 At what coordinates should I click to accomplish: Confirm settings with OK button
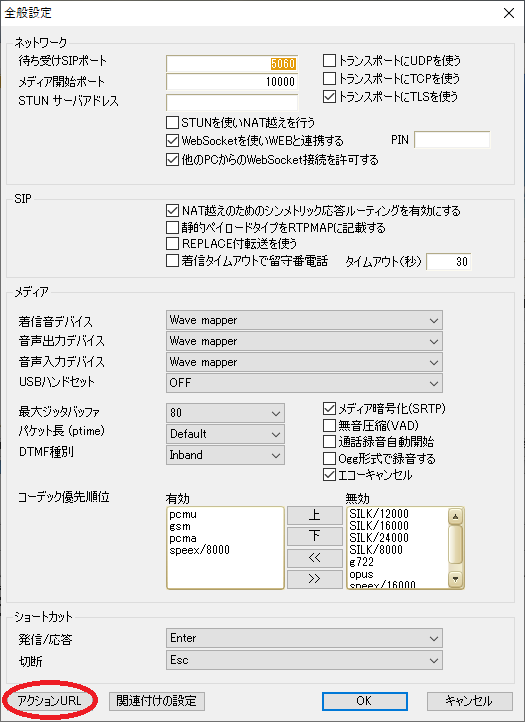(x=364, y=701)
